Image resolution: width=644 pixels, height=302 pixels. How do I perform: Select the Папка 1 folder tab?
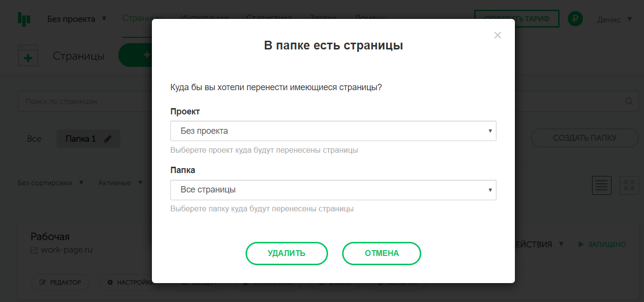click(81, 139)
